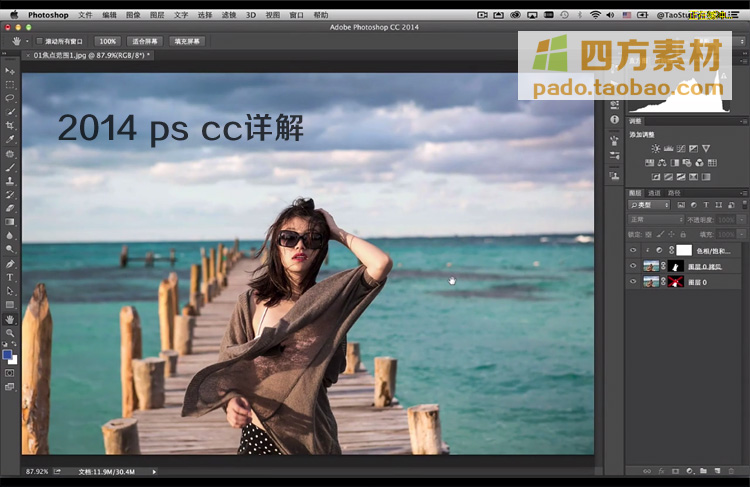The height and width of the screenshot is (487, 750).
Task: Hide the 色相/饱和度 adjustment layer
Action: (633, 250)
